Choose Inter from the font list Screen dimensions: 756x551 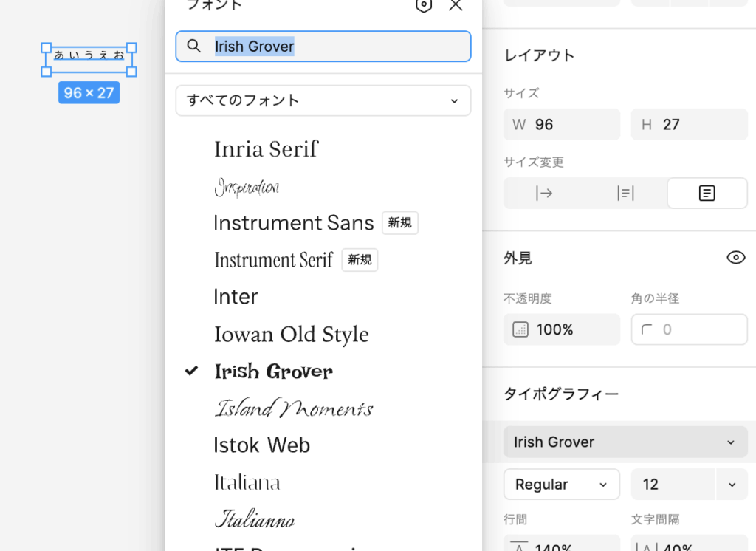(x=236, y=297)
